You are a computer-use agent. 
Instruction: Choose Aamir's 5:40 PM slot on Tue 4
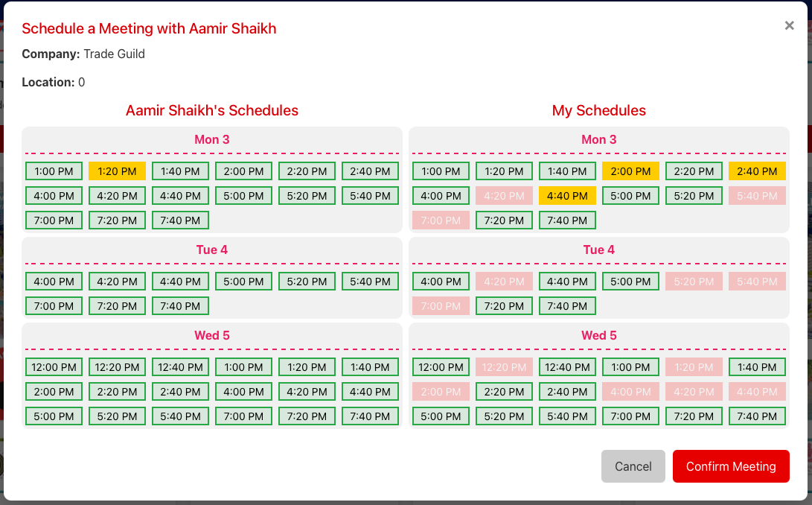click(370, 282)
